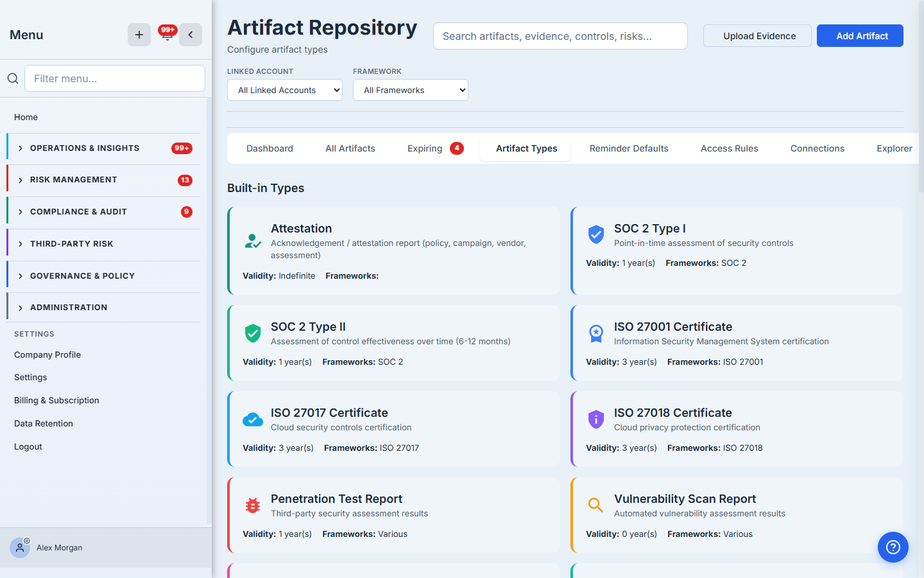This screenshot has width=924, height=578.
Task: Click the red 4 badge on Expiring
Action: point(457,148)
